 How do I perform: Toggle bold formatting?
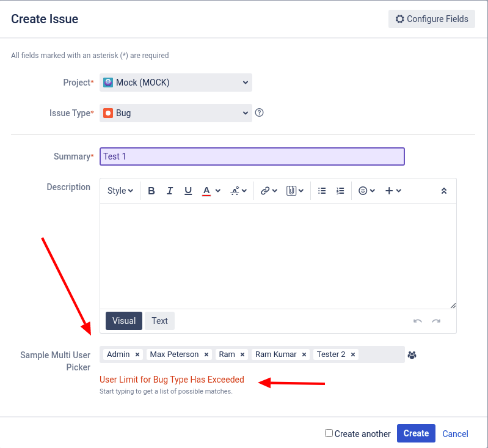pos(151,191)
